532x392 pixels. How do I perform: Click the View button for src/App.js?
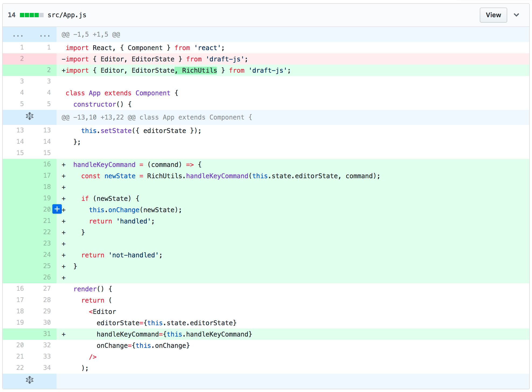coord(493,15)
